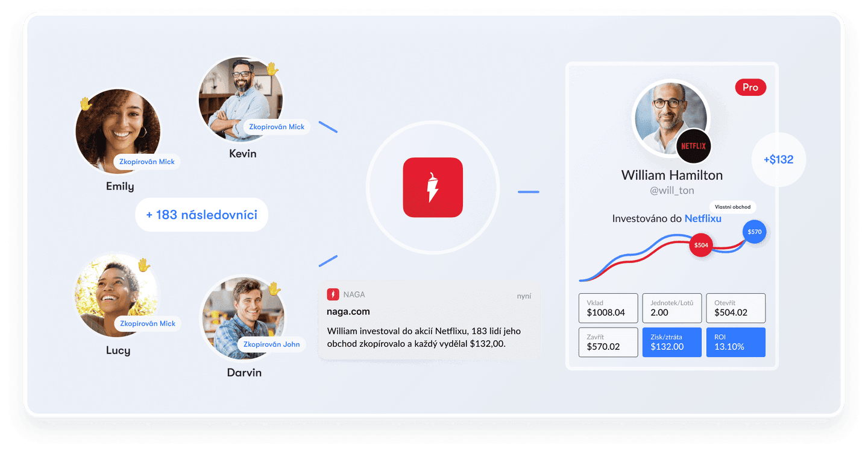Click the Netflix badge on William's avatar
This screenshot has width=868, height=453.
693,146
